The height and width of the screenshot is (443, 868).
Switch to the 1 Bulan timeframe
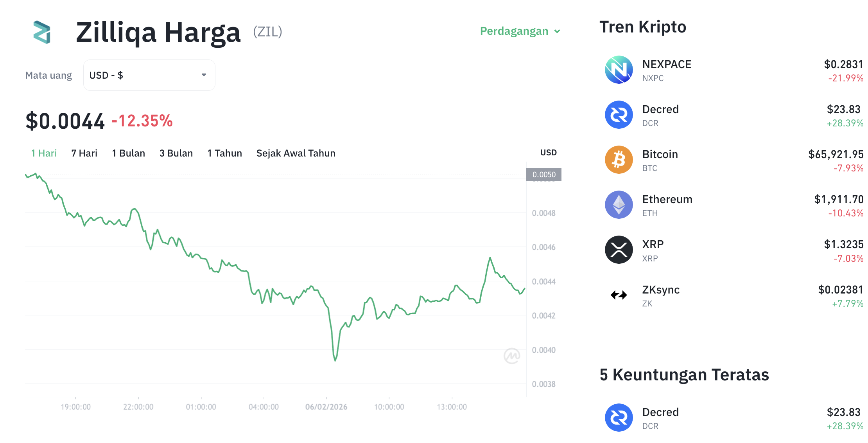coord(128,153)
